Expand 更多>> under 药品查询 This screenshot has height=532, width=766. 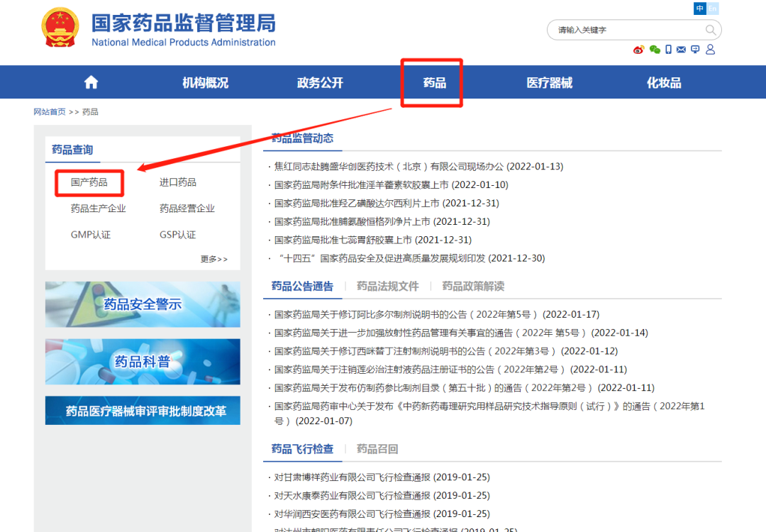click(x=214, y=259)
